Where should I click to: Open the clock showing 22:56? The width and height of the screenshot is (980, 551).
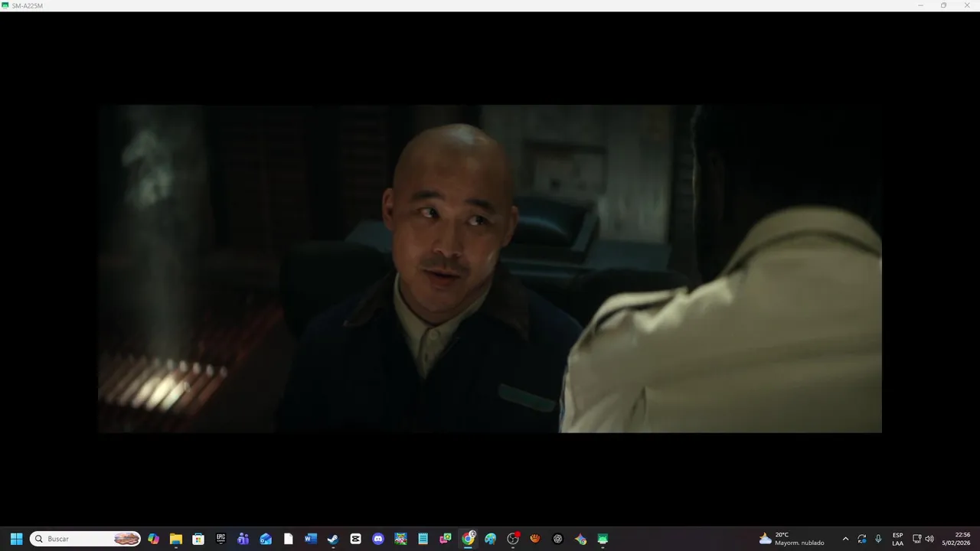[x=956, y=539]
